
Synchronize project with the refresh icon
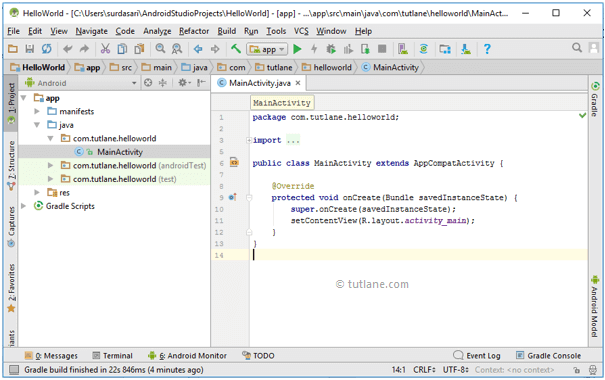pyautogui.click(x=47, y=49)
